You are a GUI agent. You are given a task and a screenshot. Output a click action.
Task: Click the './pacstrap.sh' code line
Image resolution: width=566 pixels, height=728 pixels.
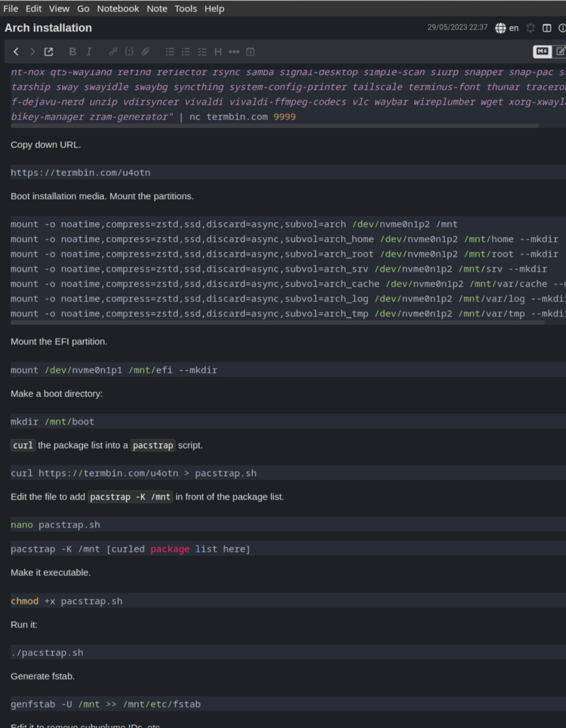point(47,653)
